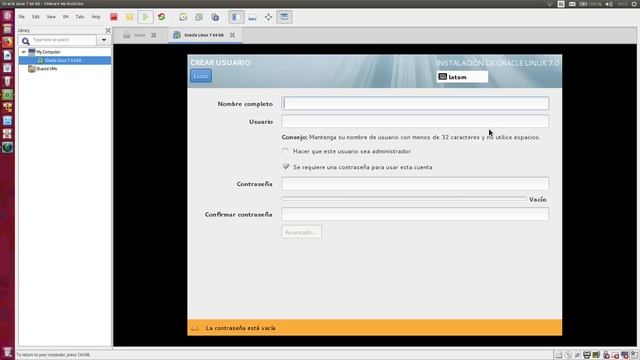640x360 pixels.
Task: Click the latam keyboard layout selector
Action: [x=462, y=77]
